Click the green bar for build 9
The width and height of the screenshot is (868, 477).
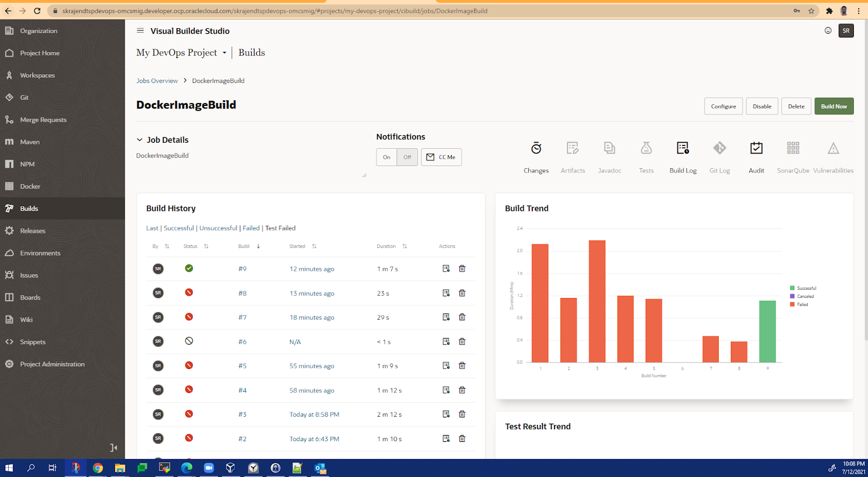[x=767, y=331]
